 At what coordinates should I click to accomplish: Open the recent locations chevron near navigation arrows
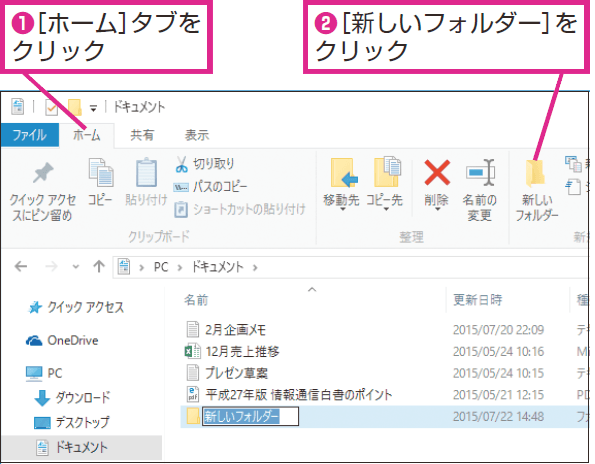[76, 267]
